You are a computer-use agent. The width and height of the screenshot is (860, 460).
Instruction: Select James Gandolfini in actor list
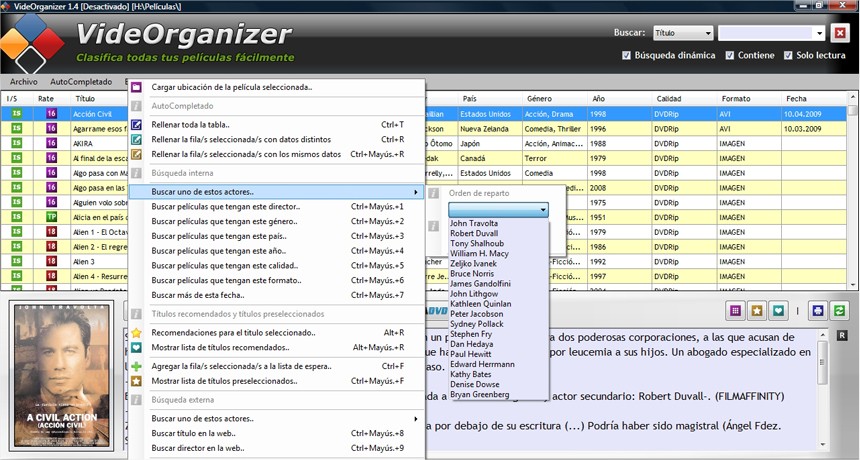[x=480, y=283]
